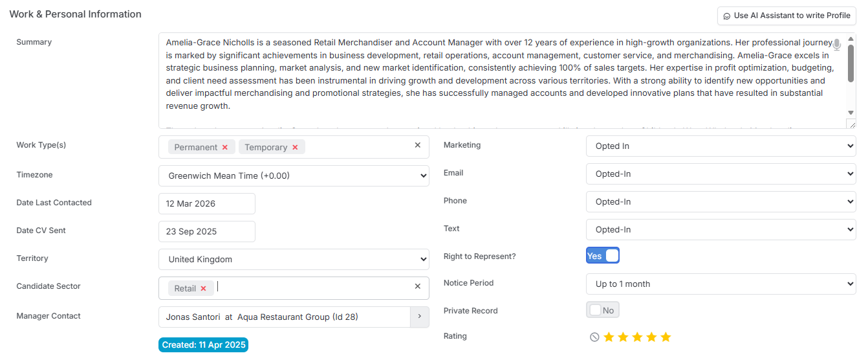The width and height of the screenshot is (868, 362).
Task: Set rating to one star
Action: click(609, 337)
